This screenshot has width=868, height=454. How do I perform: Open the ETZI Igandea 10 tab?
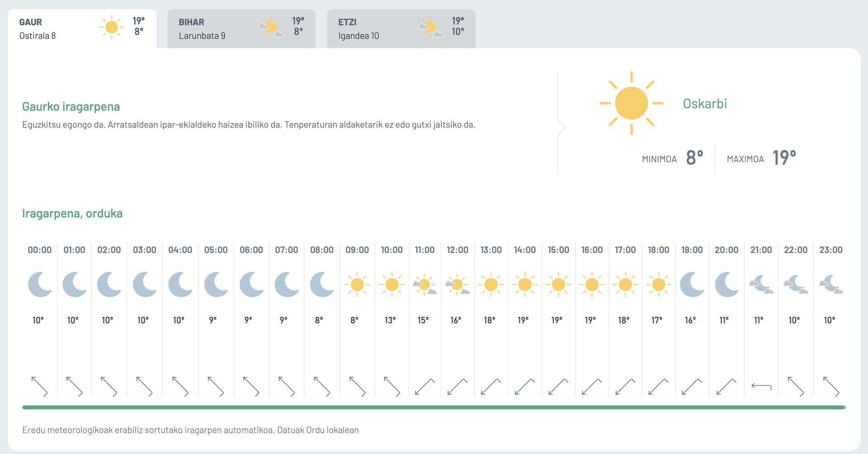[401, 28]
